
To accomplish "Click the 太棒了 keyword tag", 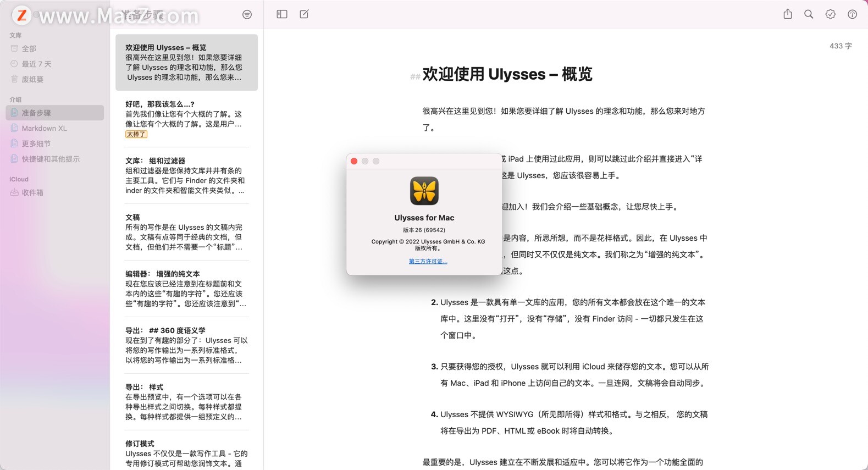I will (x=136, y=134).
